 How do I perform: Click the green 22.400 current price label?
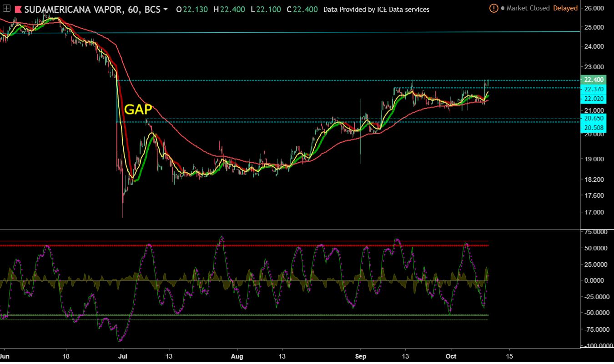[x=592, y=80]
